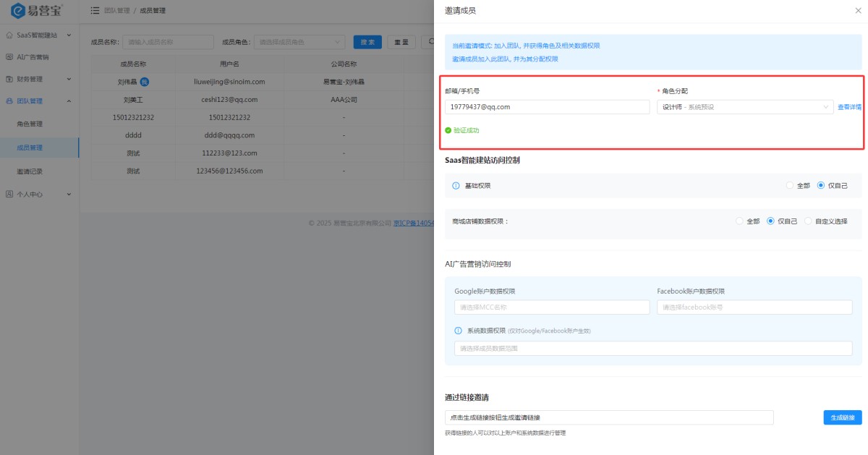Click the 成员管理 breadcrumb at the top

(x=153, y=11)
